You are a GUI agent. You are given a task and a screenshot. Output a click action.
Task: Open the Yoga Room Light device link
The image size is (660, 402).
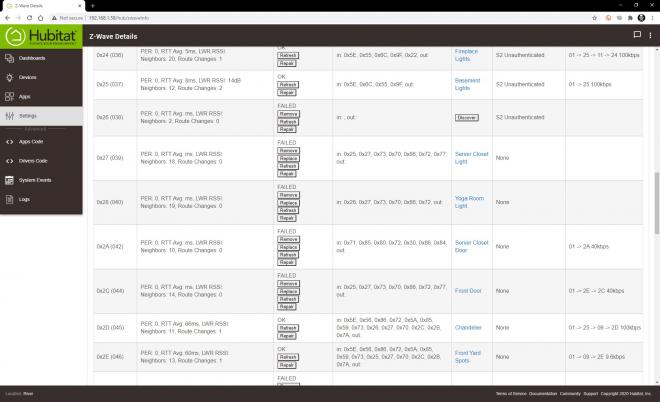pos(469,202)
